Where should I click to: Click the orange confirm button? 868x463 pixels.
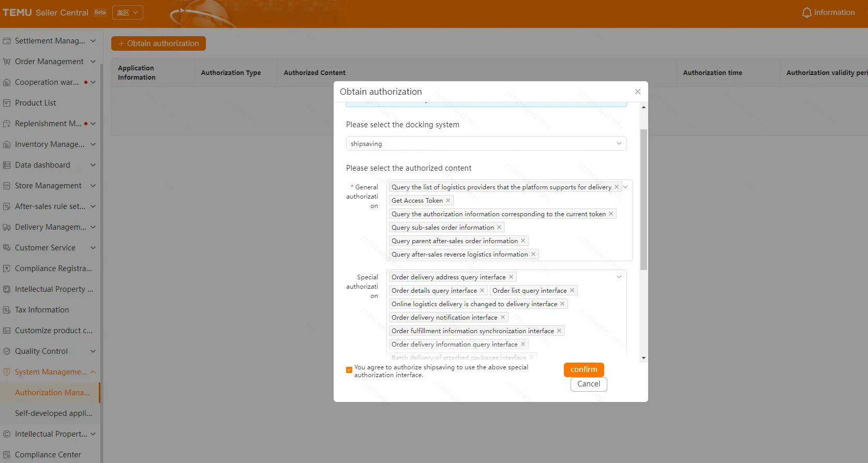583,369
